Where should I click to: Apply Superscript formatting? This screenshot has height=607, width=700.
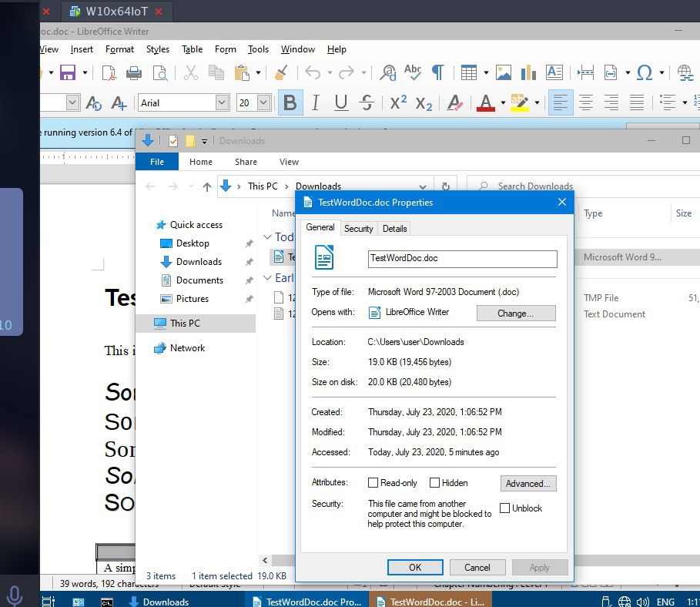tap(398, 102)
